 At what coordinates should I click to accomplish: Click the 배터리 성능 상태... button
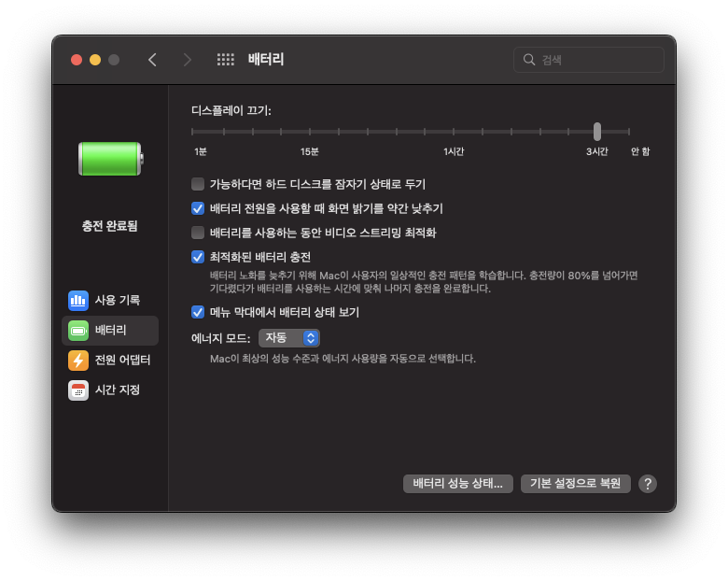[x=457, y=484]
